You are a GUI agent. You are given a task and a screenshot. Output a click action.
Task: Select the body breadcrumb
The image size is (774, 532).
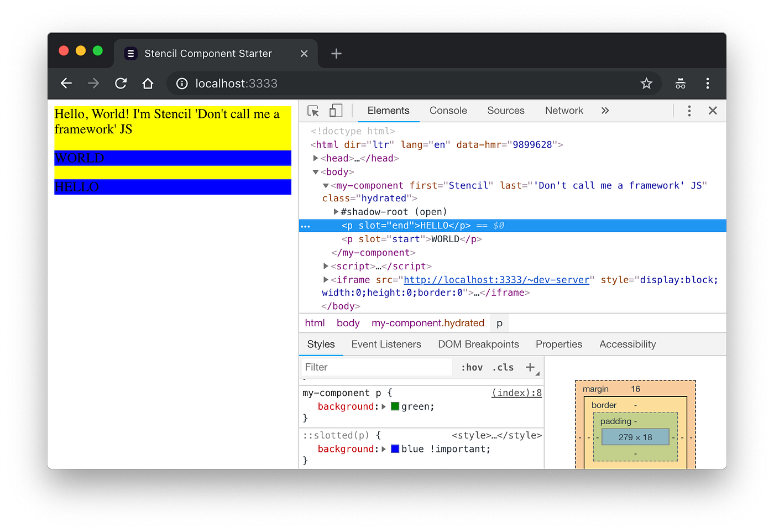click(348, 323)
